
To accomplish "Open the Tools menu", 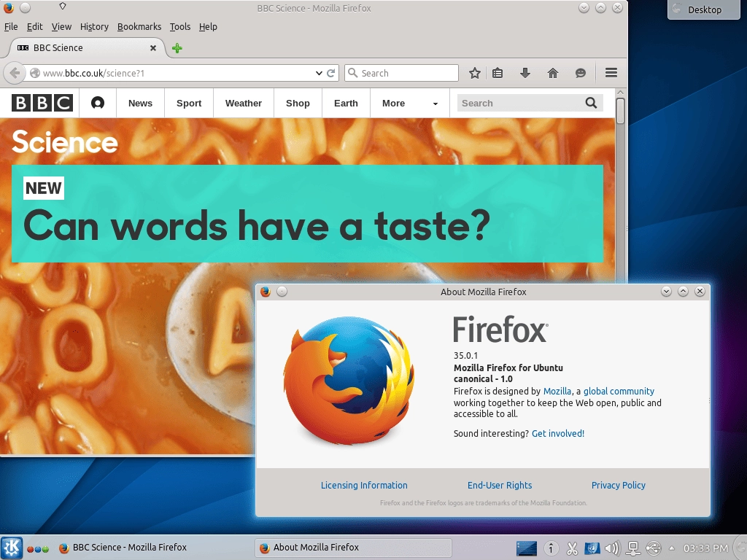I will (180, 27).
